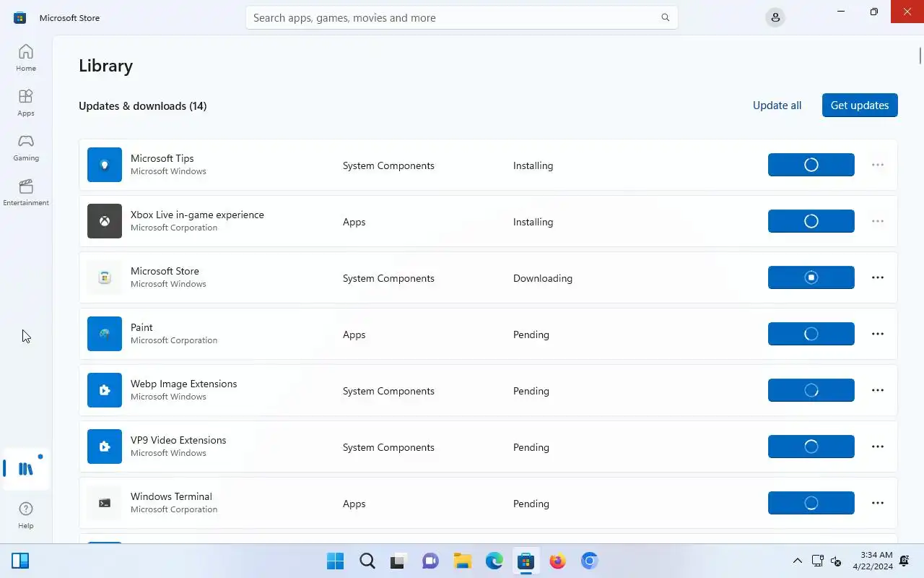The height and width of the screenshot is (578, 924).
Task: Click the Downloading status text
Action: pos(543,278)
